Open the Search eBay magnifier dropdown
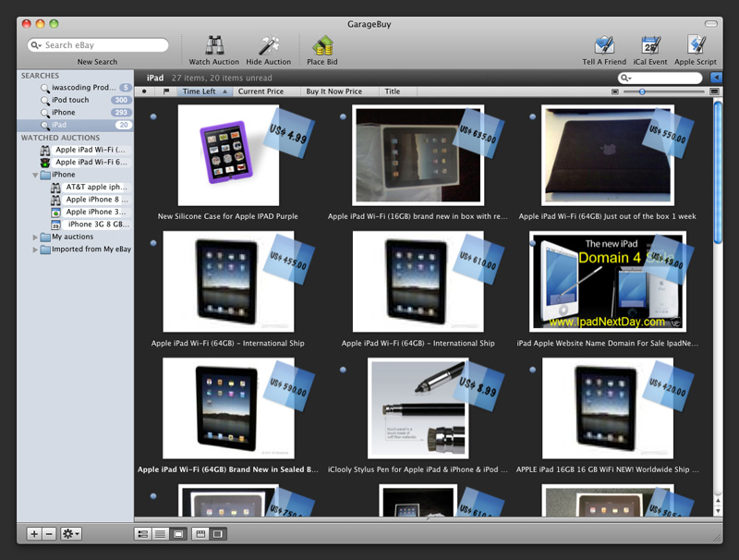 [36, 45]
